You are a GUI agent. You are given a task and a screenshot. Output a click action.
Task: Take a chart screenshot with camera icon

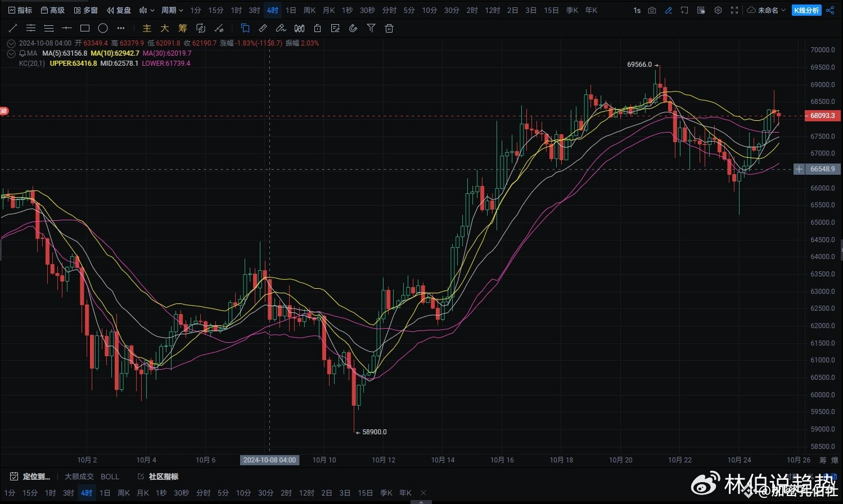click(x=652, y=10)
